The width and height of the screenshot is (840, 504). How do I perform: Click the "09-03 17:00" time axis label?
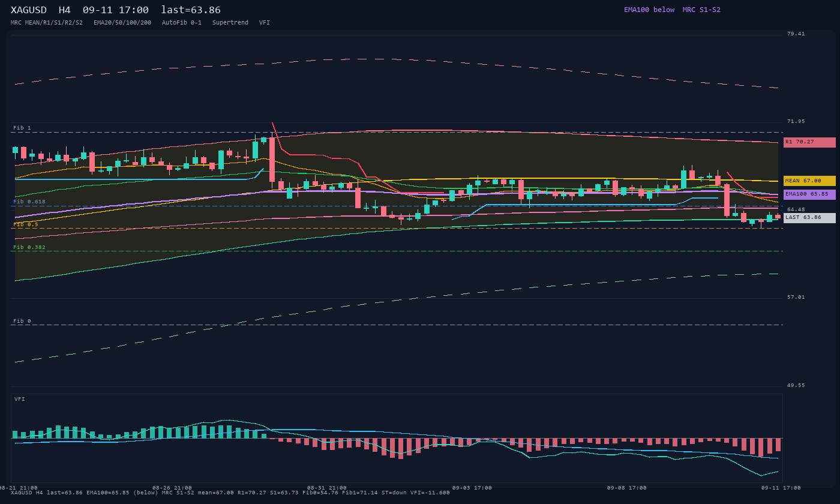(472, 488)
